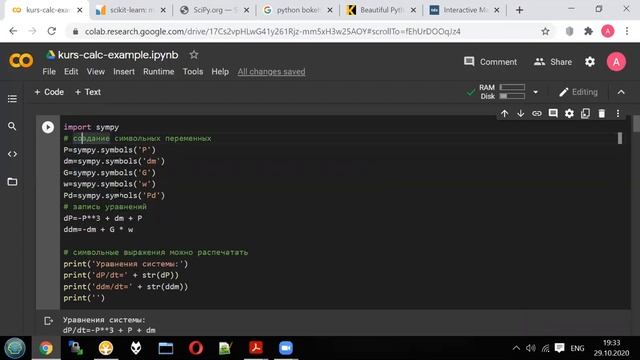This screenshot has width=640, height=360.
Task: Click the line 'ddm=-dm + G * w'
Action: (x=98, y=230)
